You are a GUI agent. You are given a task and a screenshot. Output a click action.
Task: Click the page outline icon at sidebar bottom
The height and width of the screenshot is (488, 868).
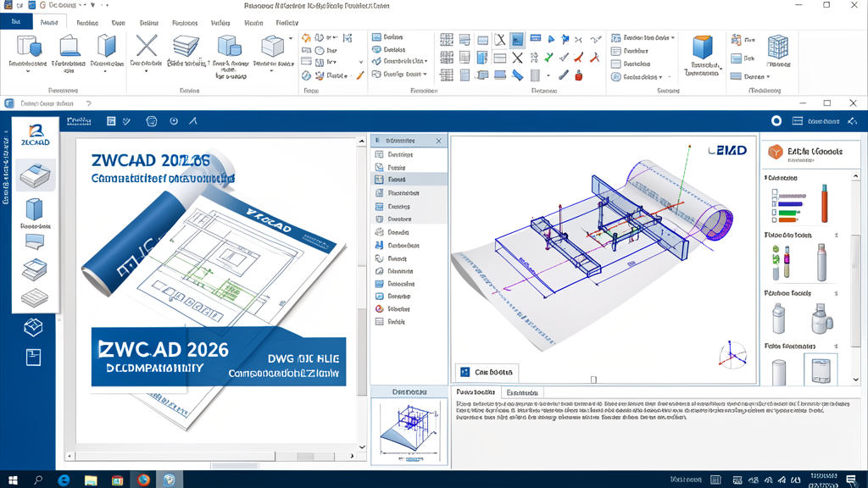pos(33,358)
